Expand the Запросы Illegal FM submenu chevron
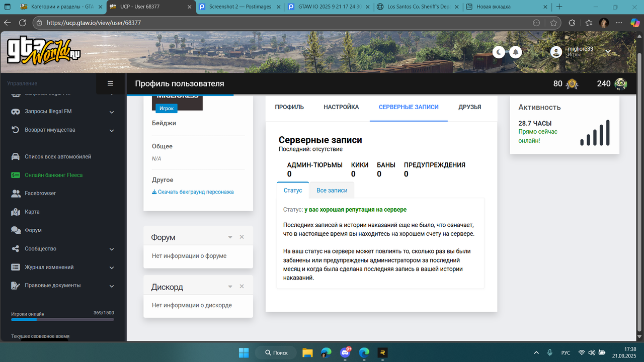644x362 pixels. coord(112,112)
